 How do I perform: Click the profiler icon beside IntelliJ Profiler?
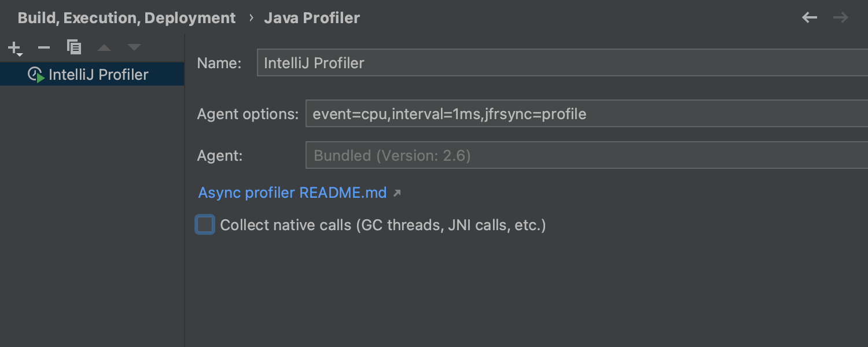coord(36,75)
